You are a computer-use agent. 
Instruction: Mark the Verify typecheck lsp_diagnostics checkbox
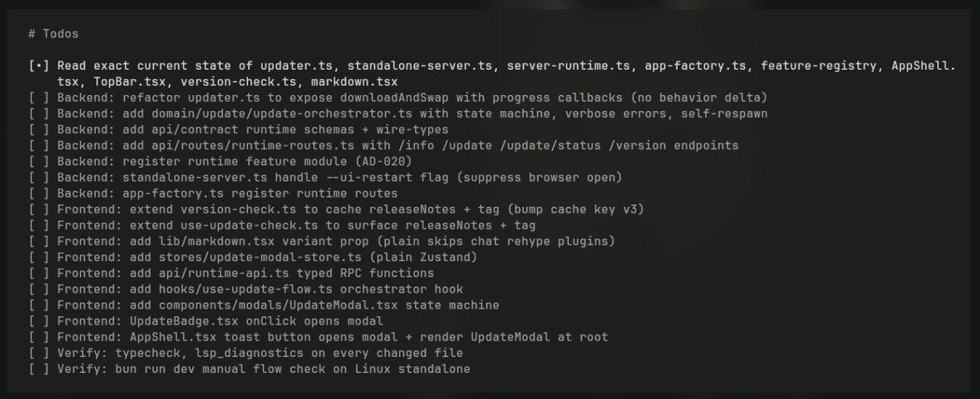[38, 353]
